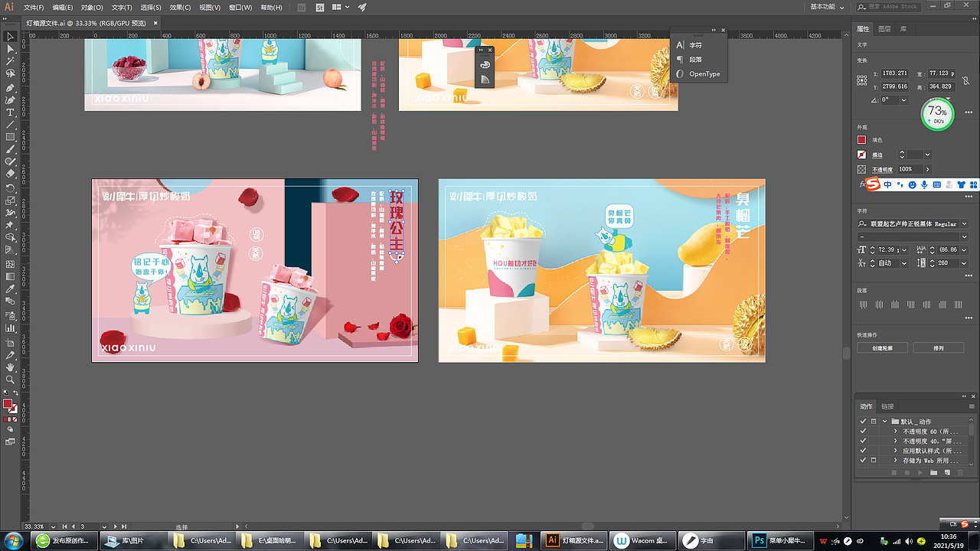Toggle dialog control for 默认_动作 set
This screenshot has height=551, width=980.
pos(874,422)
